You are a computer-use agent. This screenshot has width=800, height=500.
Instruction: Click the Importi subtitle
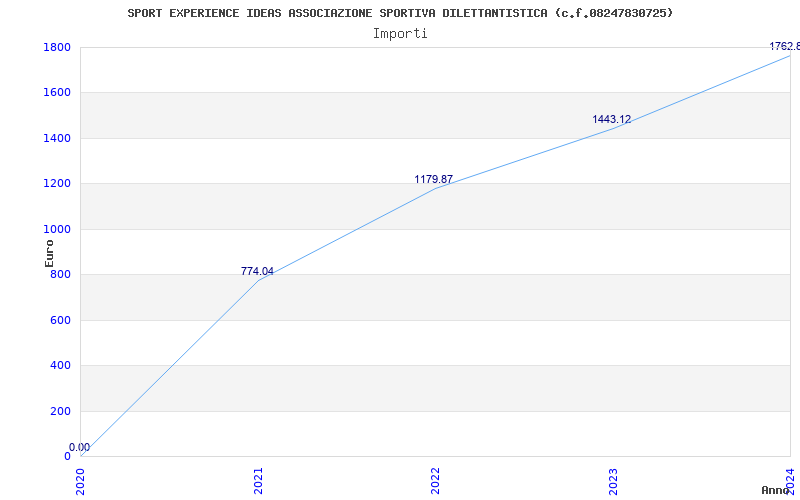[400, 34]
